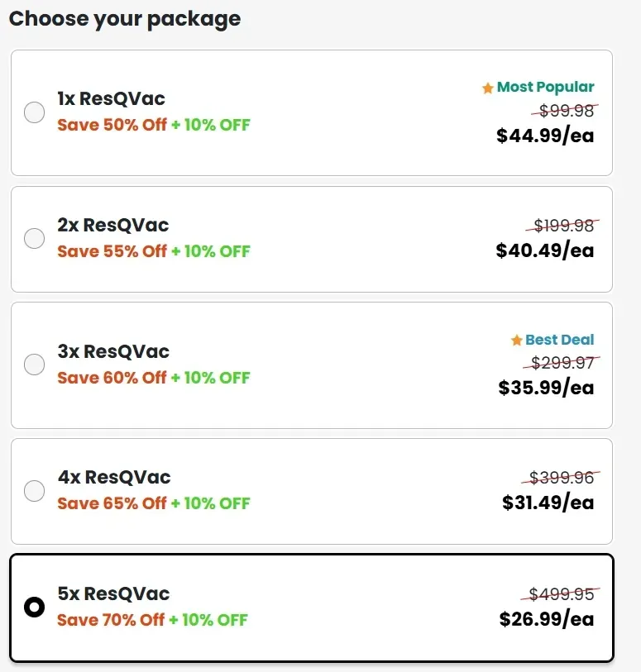
Task: Click the Most Popular badge label
Action: pyautogui.click(x=546, y=87)
